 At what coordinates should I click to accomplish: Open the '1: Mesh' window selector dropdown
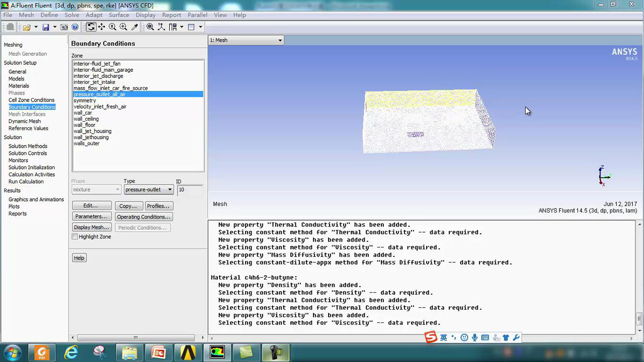(246, 40)
